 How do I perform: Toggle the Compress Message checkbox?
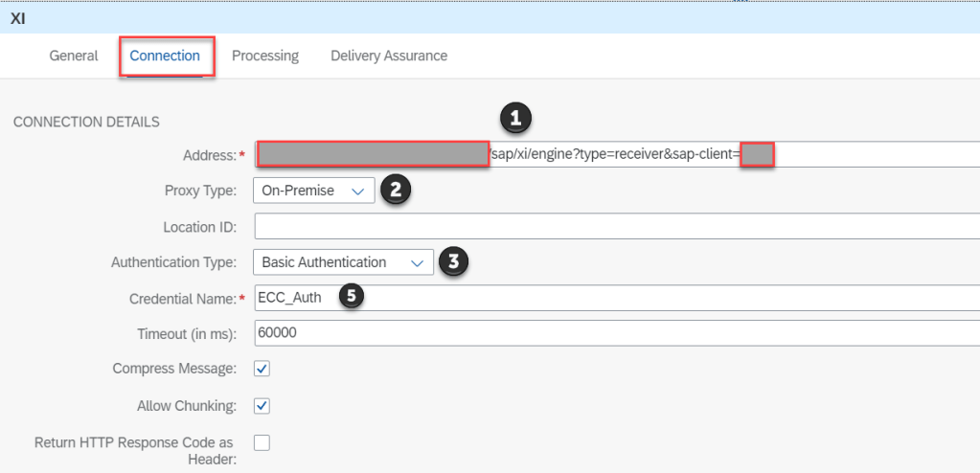click(262, 369)
